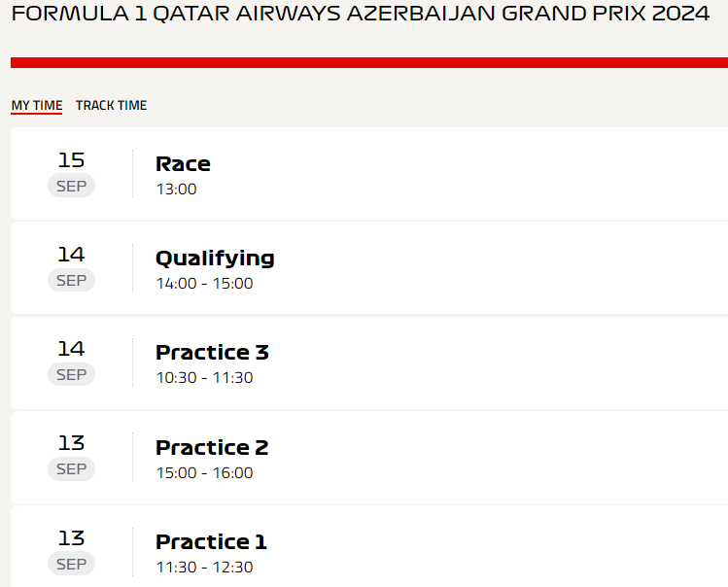The height and width of the screenshot is (587, 728).
Task: Switch to the TRACK TIME tab
Action: pos(112,105)
